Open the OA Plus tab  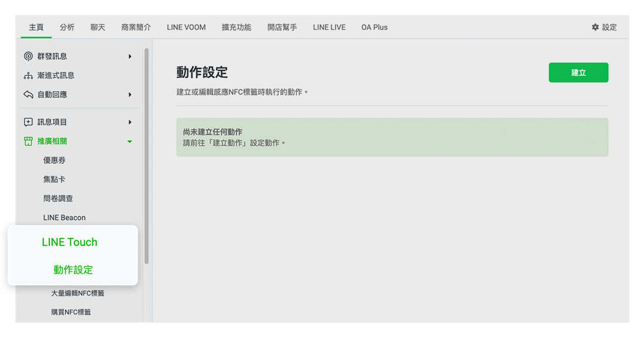pyautogui.click(x=374, y=27)
